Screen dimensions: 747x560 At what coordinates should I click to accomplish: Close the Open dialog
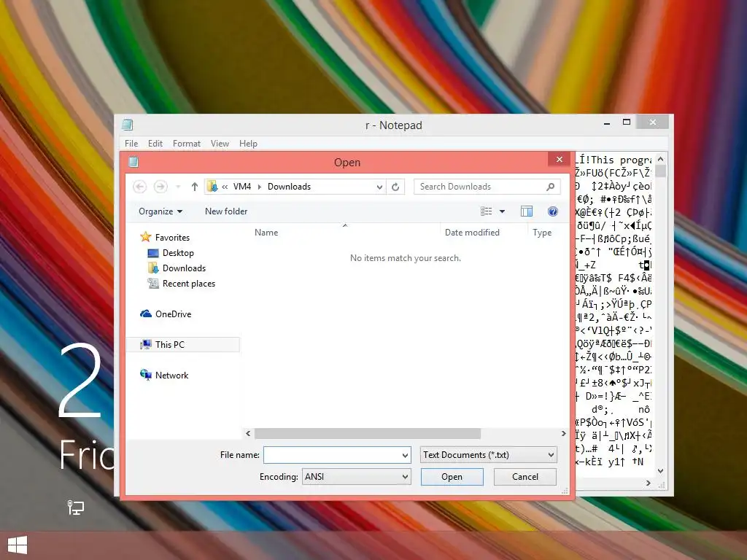[560, 160]
